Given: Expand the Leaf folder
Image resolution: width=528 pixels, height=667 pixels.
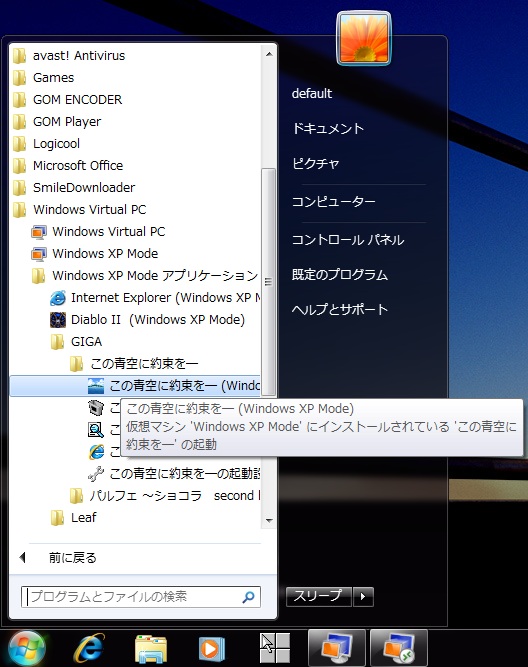Looking at the screenshot, I should tap(74, 518).
